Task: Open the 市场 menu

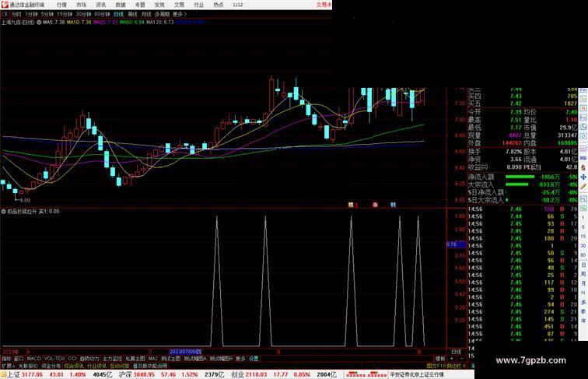Action: coord(81,5)
